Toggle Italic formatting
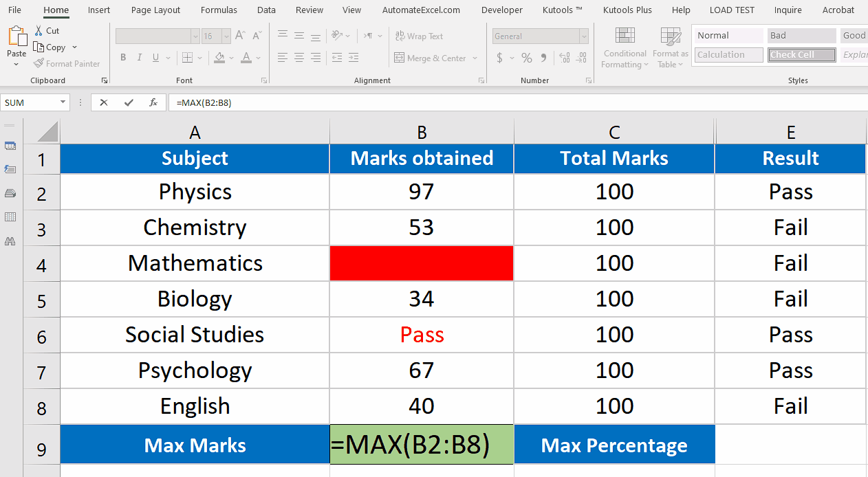 pyautogui.click(x=140, y=58)
